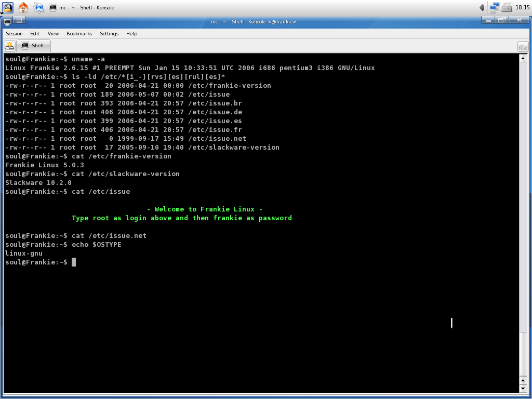The height and width of the screenshot is (399, 532).
Task: Open the Bookmarks menu
Action: (x=79, y=34)
